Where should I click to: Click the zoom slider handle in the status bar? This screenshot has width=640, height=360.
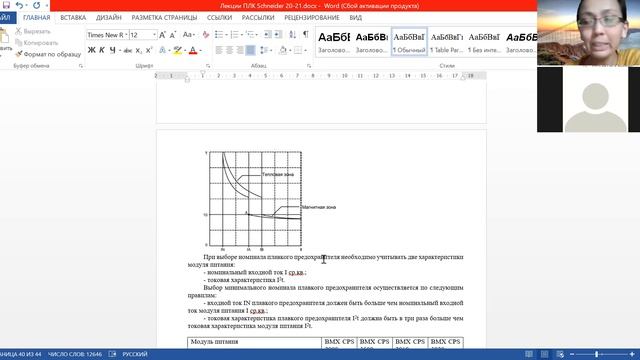click(597, 354)
